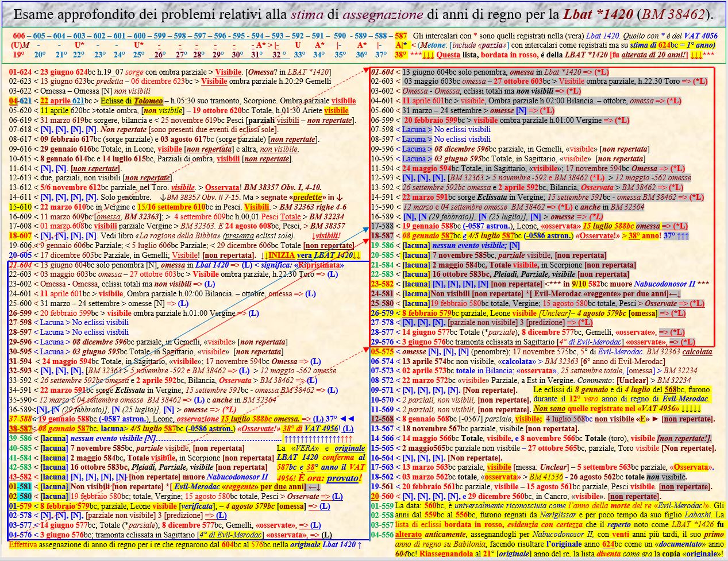
Task: Select row label "14-566"
Action: pos(383,438)
